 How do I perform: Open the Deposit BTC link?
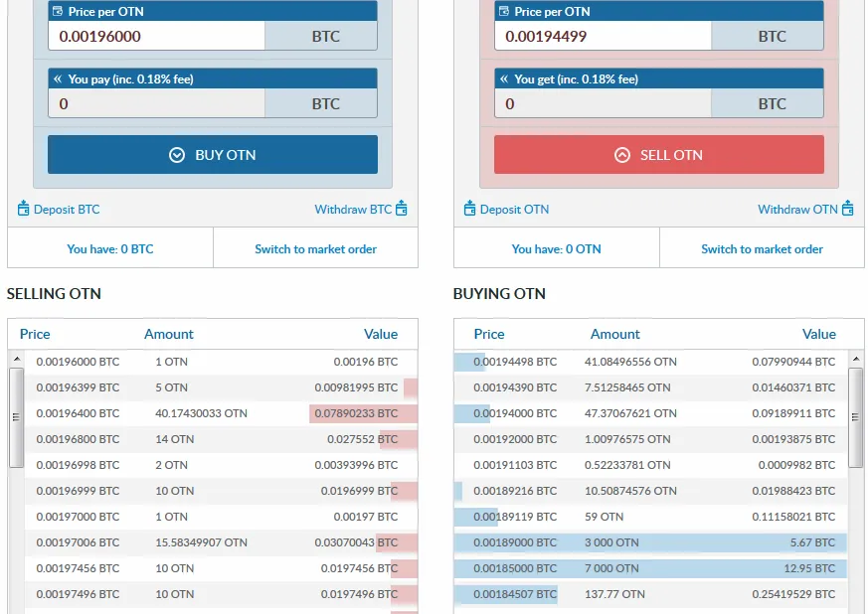(67, 209)
